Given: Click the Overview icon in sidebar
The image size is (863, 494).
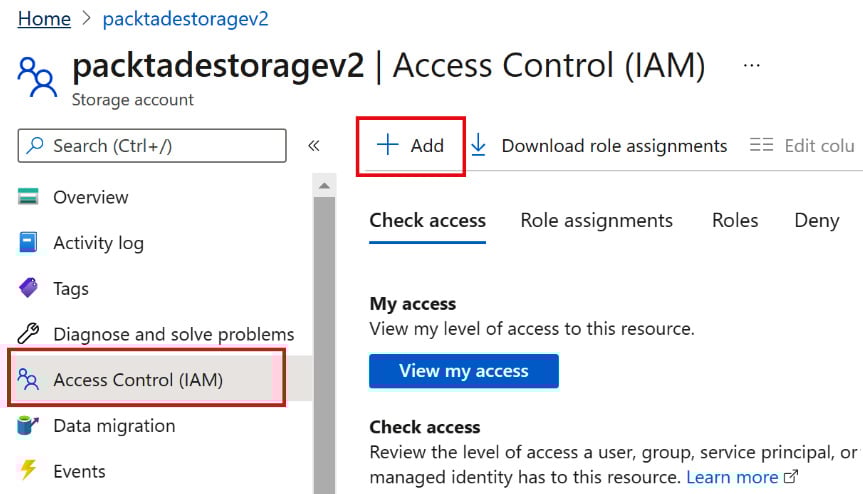Looking at the screenshot, I should pos(28,197).
